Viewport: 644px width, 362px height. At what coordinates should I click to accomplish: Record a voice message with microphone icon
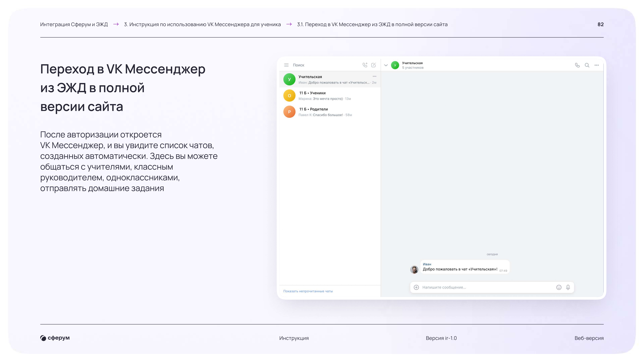(x=568, y=287)
